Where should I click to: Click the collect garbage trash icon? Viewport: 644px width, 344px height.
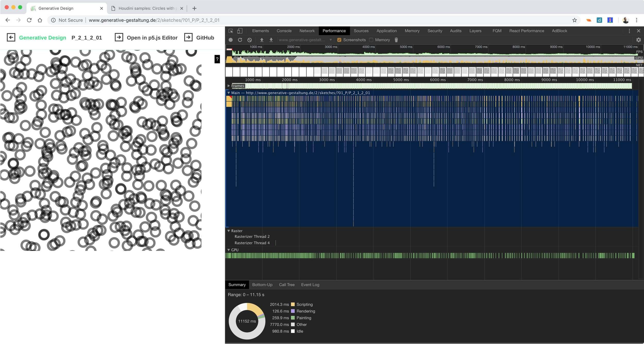396,40
